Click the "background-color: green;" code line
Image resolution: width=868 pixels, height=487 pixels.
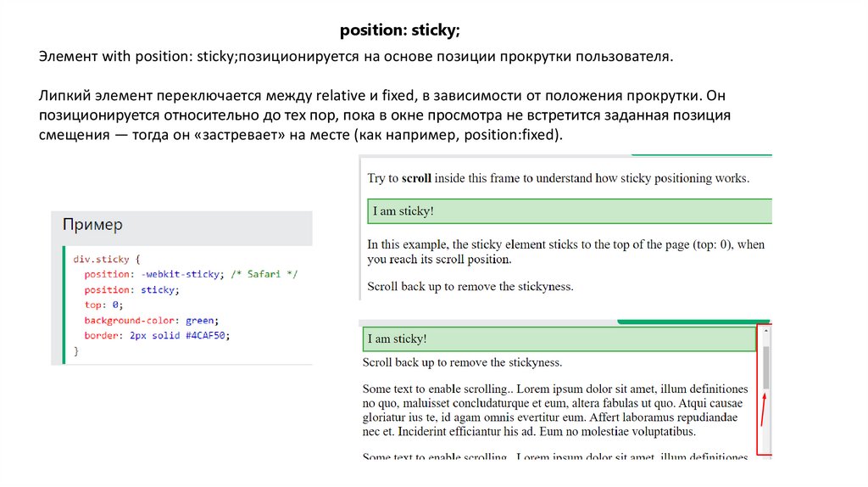[x=151, y=320]
